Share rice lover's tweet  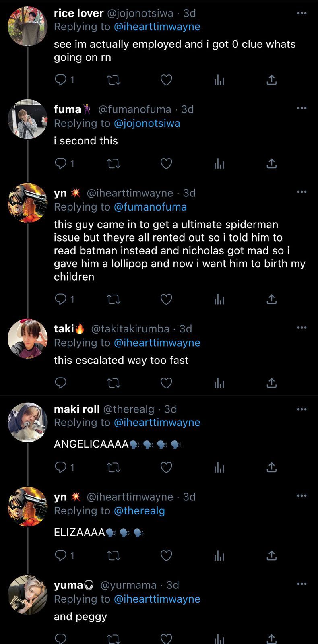coord(272,80)
